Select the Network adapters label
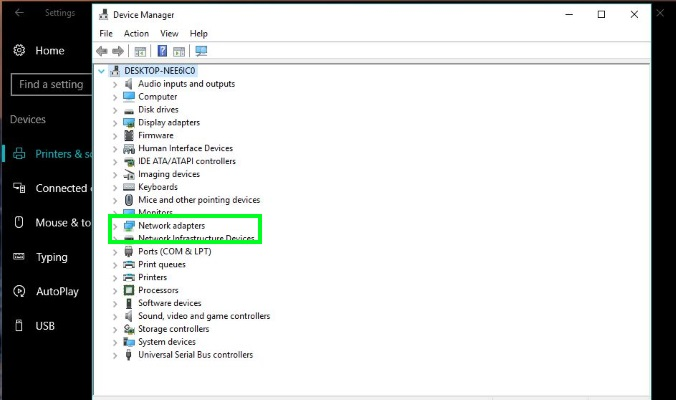Image resolution: width=676 pixels, height=400 pixels. point(172,225)
